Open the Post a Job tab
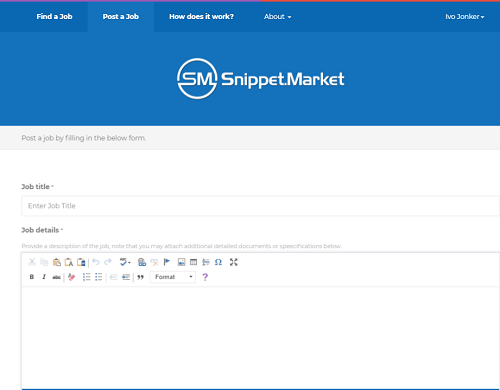500x390 pixels. coord(121,16)
